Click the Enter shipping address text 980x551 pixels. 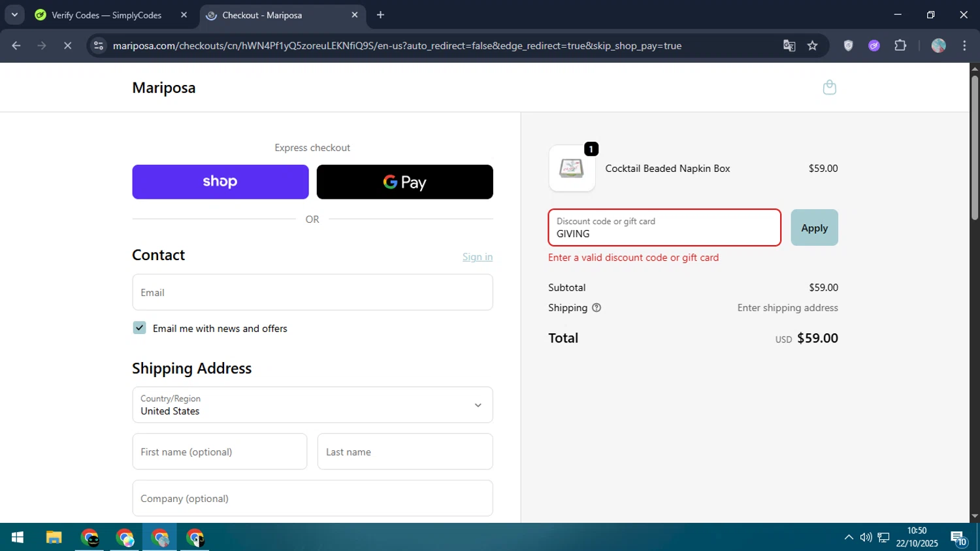point(788,308)
